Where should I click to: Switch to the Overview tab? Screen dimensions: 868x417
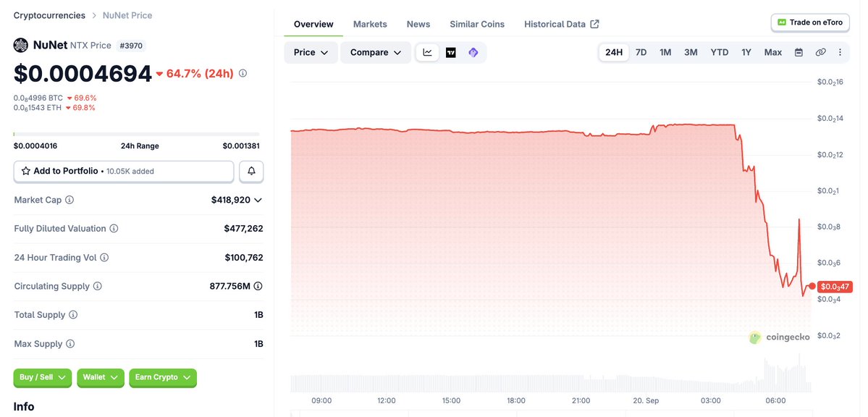313,25
